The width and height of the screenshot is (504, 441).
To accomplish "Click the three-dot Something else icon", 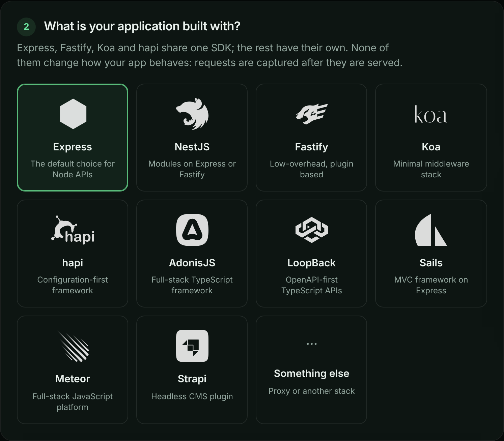I will click(312, 344).
